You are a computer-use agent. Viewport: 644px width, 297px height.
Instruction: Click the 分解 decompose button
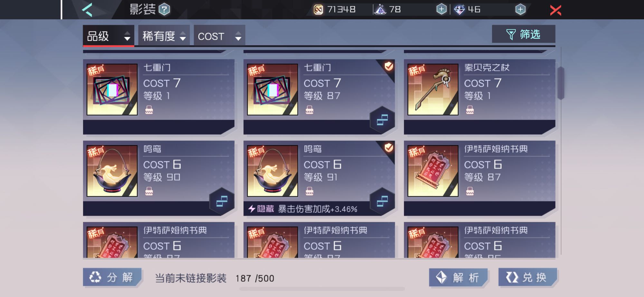(112, 277)
